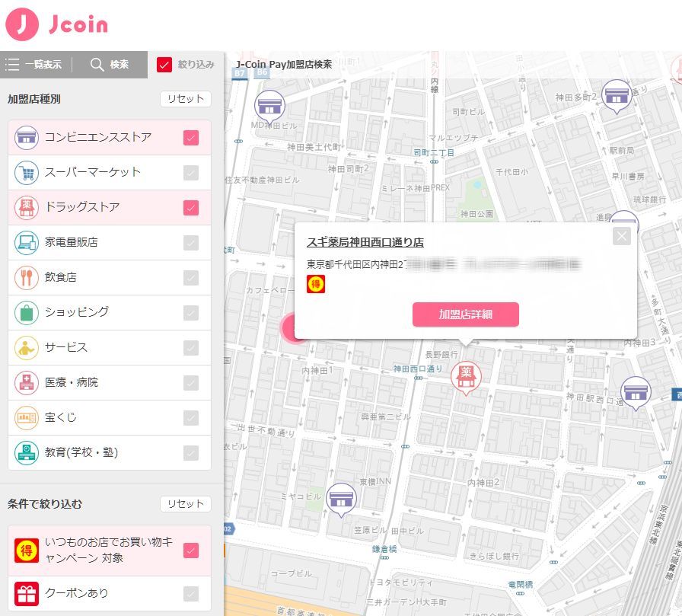Click the list view hamburger icon
Screen dimensions: 682x616
(12, 65)
